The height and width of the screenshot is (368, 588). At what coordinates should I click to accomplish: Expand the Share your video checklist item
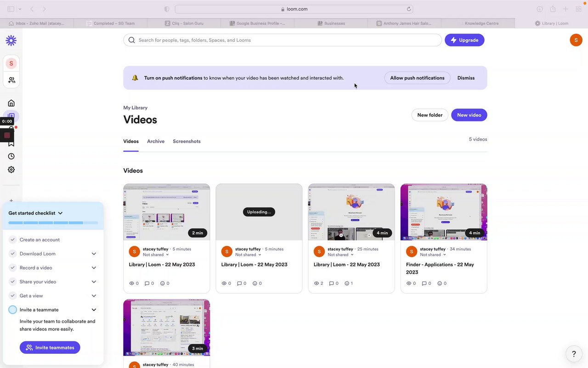coord(94,282)
